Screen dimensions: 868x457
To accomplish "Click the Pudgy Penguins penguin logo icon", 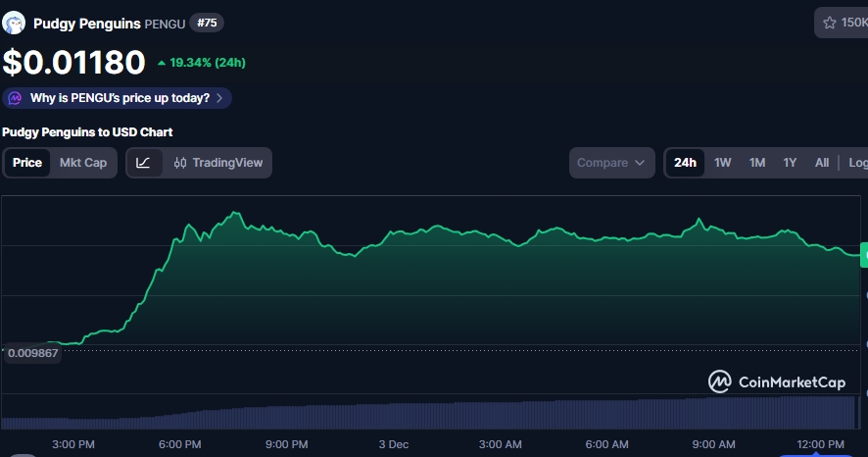I will tap(14, 24).
